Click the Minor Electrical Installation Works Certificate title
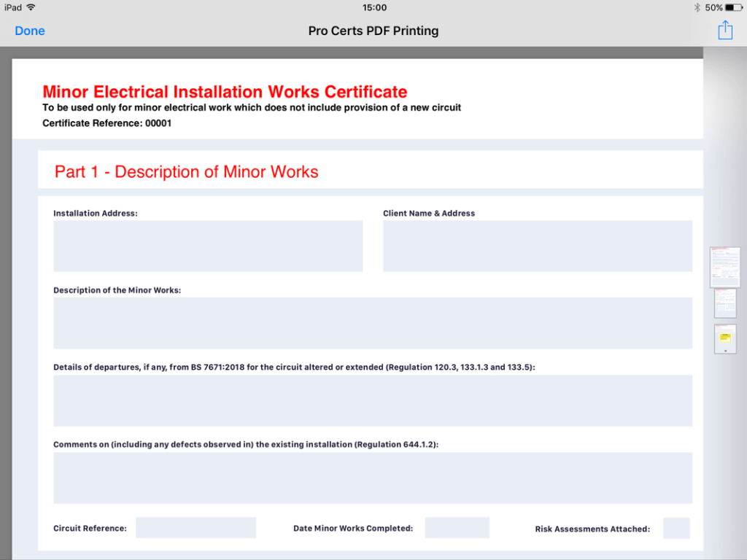The image size is (747, 560). tap(225, 92)
